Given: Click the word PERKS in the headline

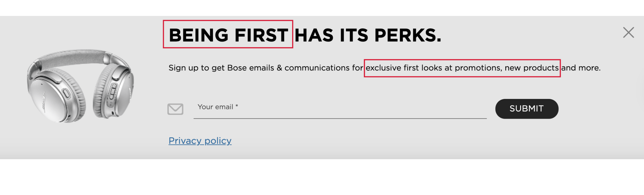Looking at the screenshot, I should [408, 35].
